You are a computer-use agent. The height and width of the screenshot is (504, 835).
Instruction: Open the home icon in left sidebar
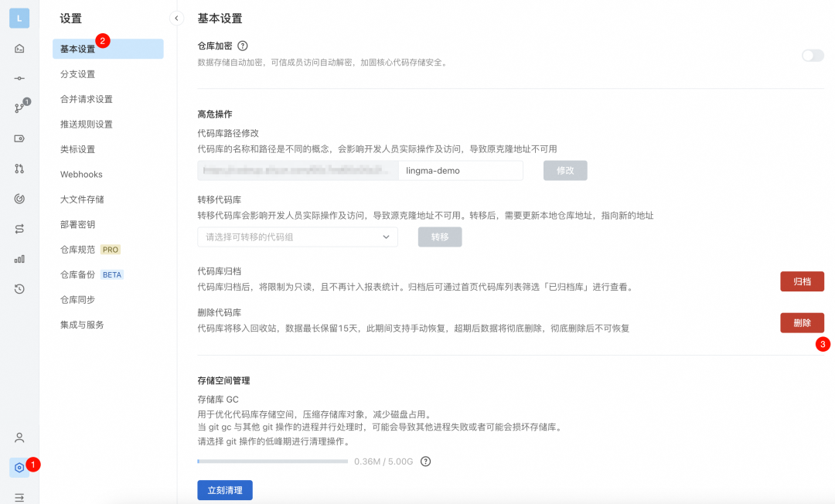(x=19, y=49)
